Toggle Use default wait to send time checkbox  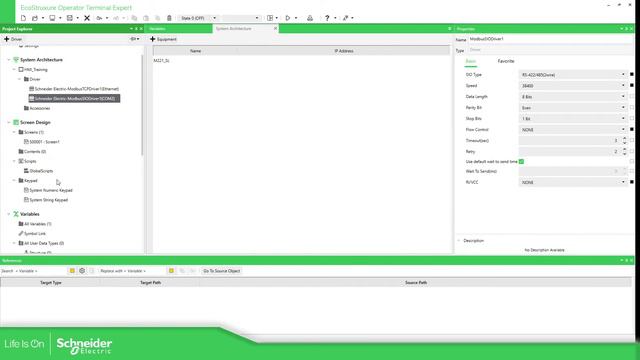521,162
